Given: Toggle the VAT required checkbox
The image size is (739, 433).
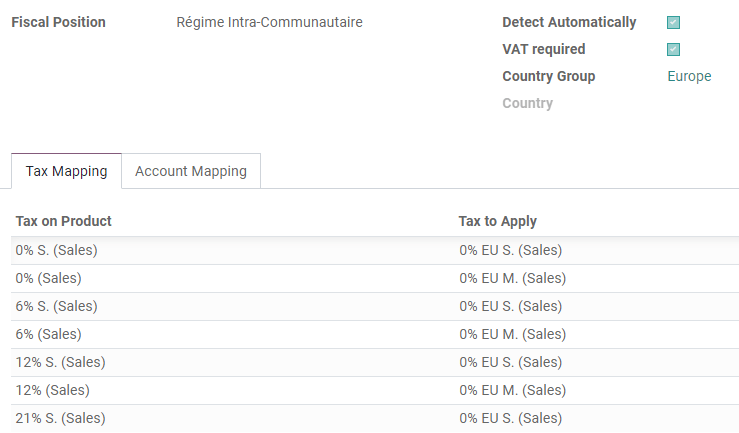Looking at the screenshot, I should (673, 50).
